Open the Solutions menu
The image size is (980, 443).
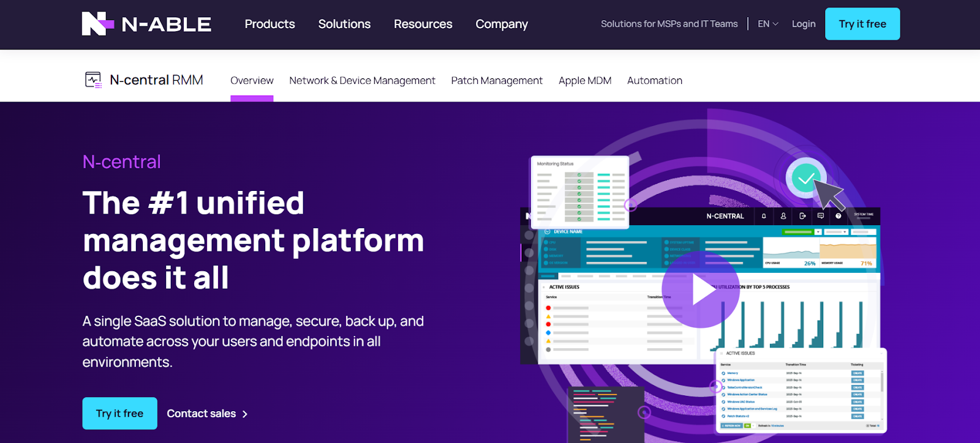(344, 24)
